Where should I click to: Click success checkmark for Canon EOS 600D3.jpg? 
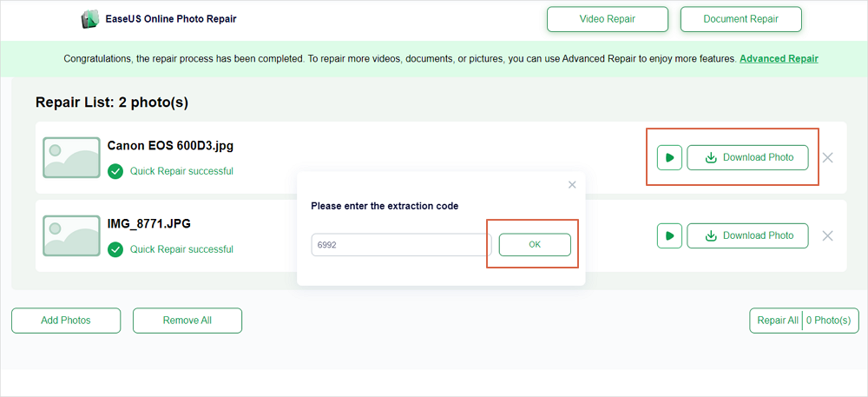click(x=115, y=171)
